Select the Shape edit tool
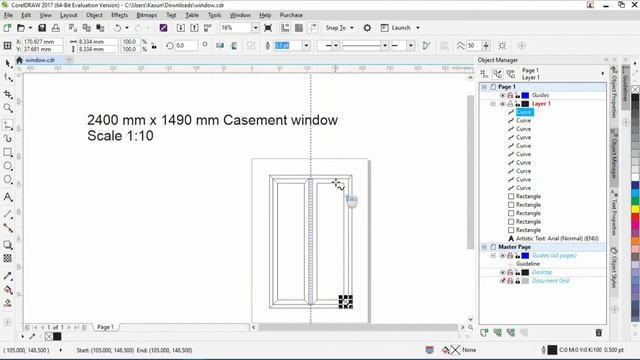Viewport: 640px width, 360px height. (8, 78)
